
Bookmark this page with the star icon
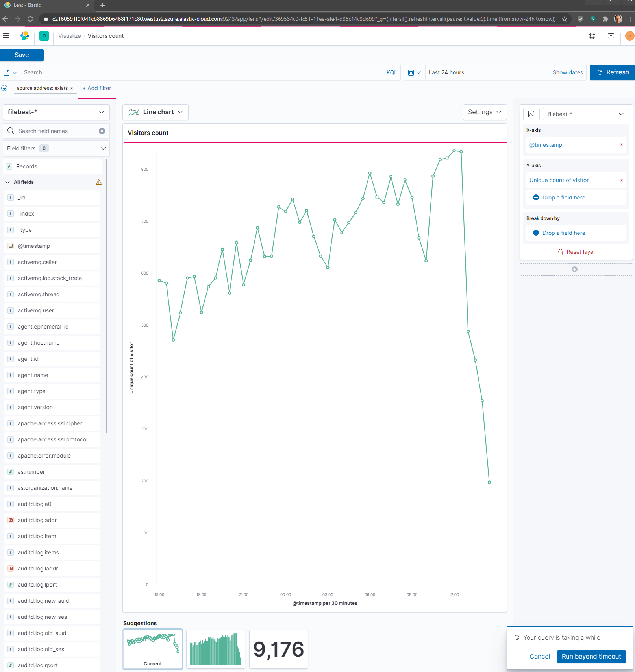click(565, 19)
